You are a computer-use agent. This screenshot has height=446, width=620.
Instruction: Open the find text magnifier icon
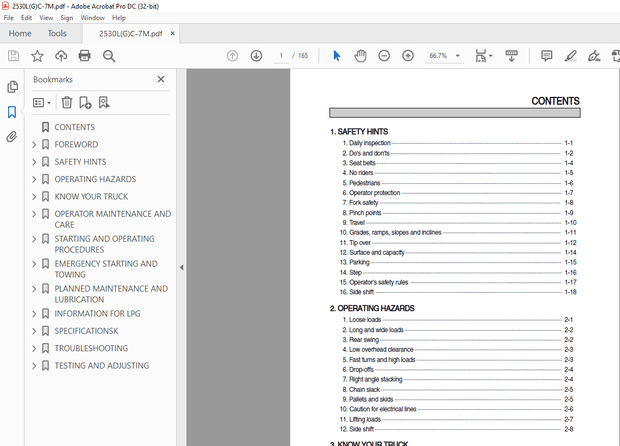click(x=109, y=56)
